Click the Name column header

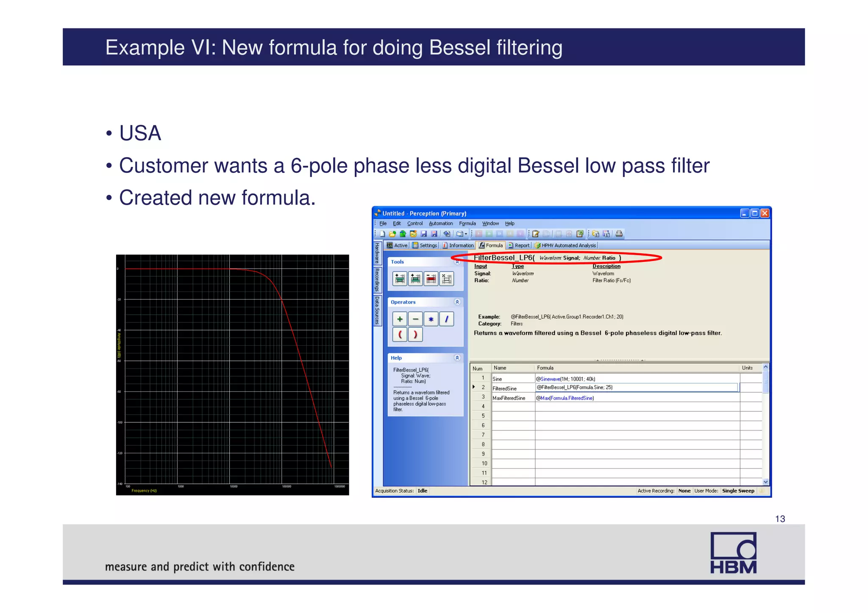[513, 368]
